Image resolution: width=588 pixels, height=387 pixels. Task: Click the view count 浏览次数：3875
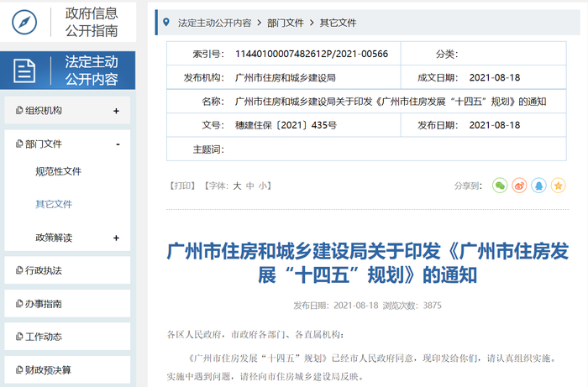[x=412, y=306]
